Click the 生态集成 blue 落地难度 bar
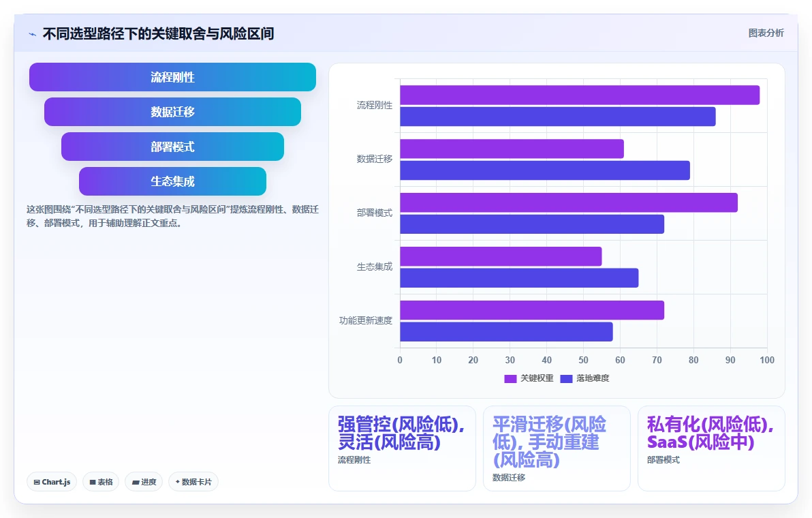This screenshot has height=518, width=812. 519,278
